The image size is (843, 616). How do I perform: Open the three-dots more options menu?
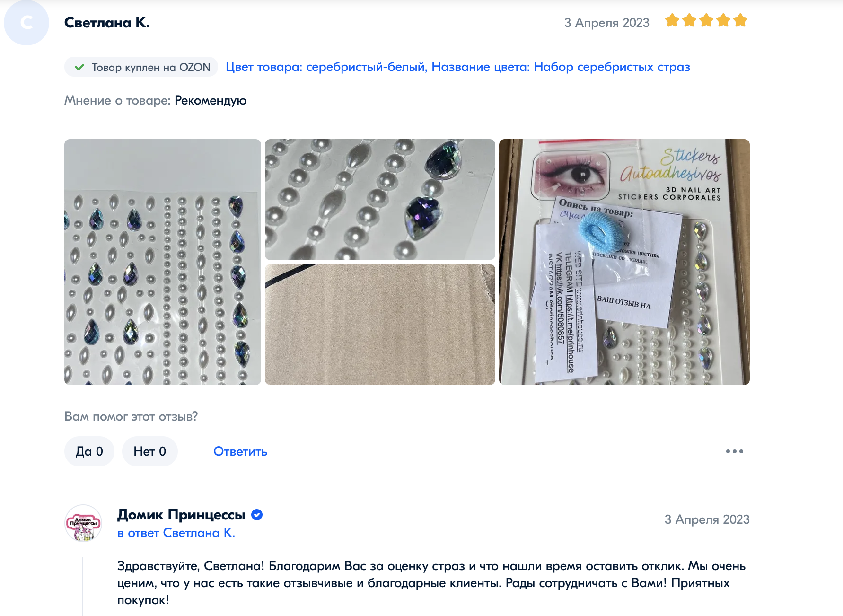[734, 451]
